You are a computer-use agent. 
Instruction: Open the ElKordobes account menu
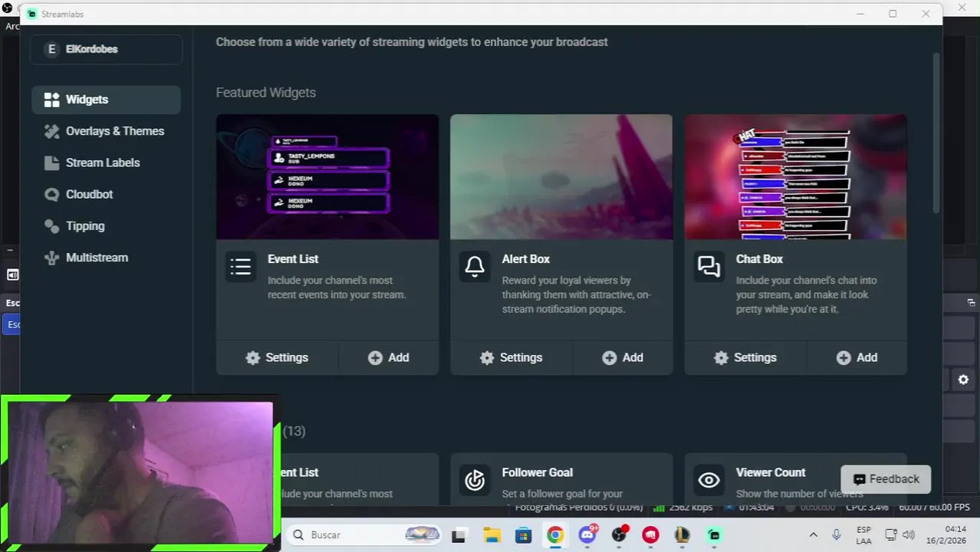(106, 49)
